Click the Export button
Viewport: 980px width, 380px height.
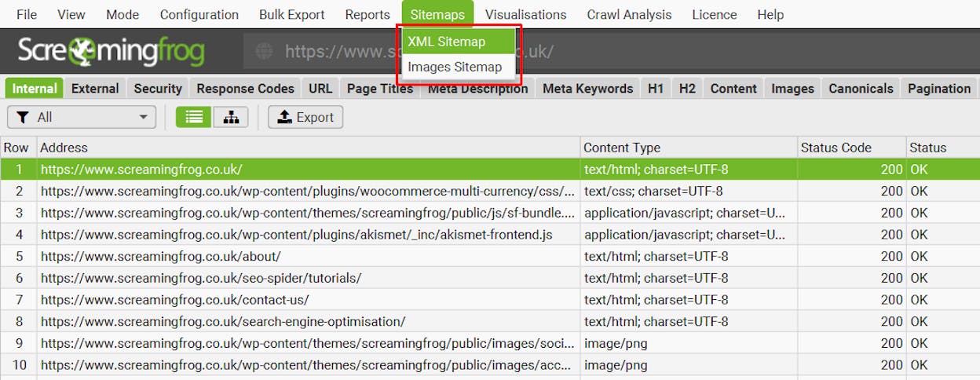point(305,117)
